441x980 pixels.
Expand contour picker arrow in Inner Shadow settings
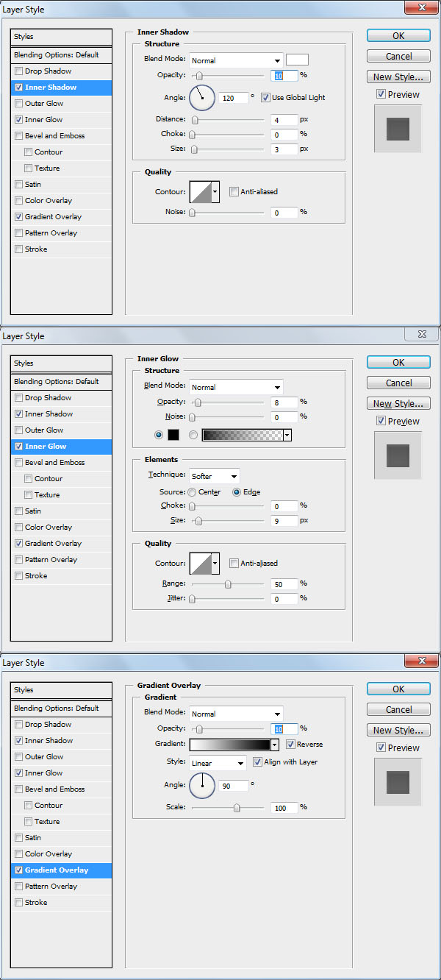click(215, 192)
